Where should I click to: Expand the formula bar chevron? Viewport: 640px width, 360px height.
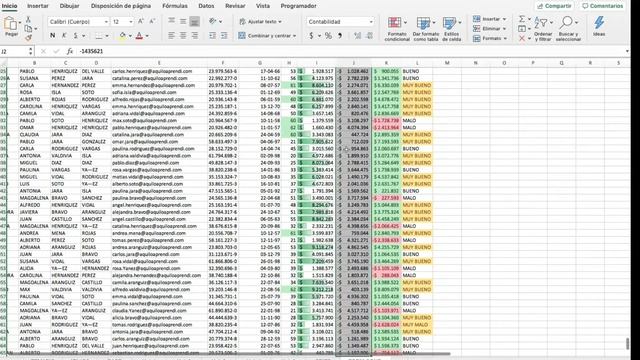627,51
